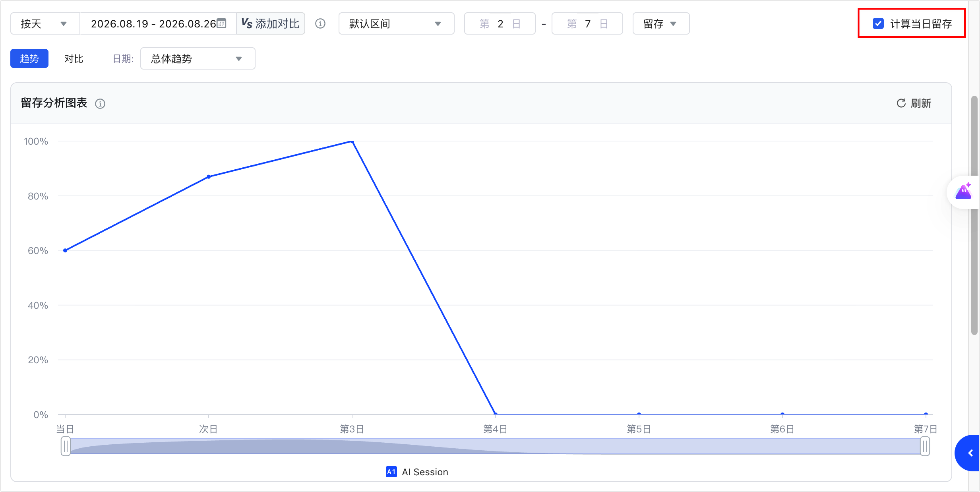Click the 第3日 peak data point
This screenshot has width=980, height=492.
(352, 141)
